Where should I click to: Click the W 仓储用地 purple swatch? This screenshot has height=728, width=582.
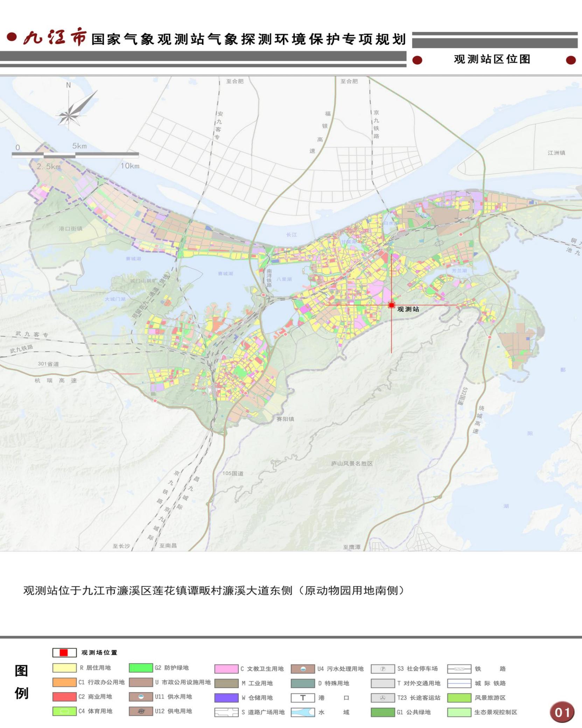(x=226, y=698)
